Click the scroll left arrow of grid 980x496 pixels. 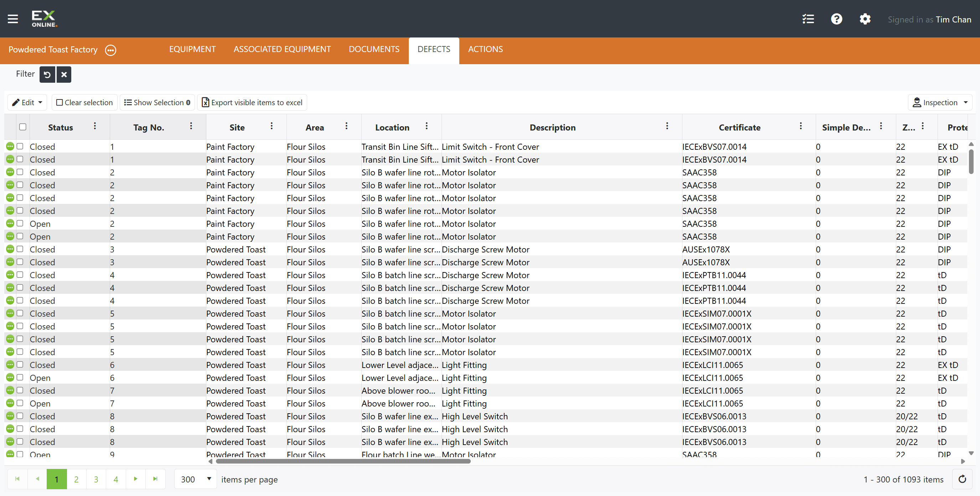[x=210, y=461]
